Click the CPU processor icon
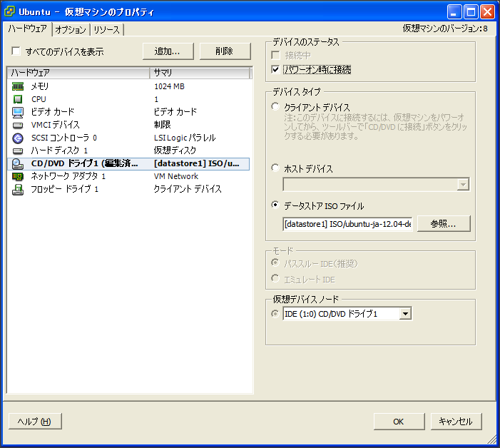 point(18,99)
